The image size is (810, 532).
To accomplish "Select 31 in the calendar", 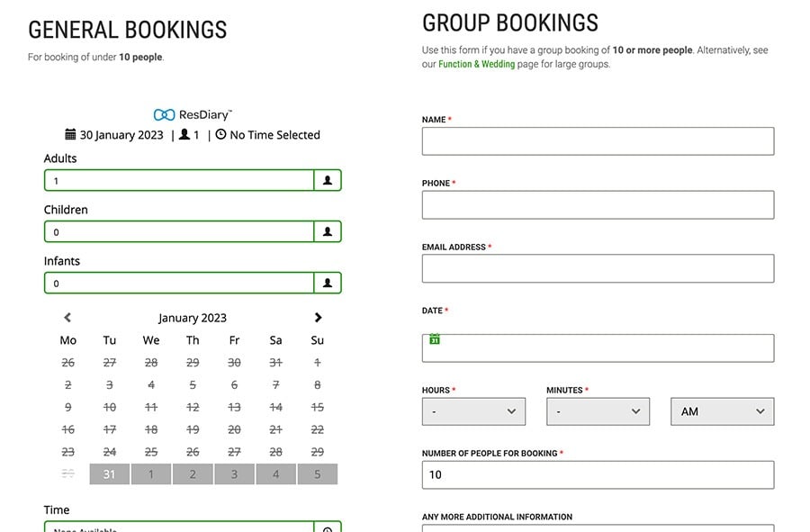I will pos(109,473).
